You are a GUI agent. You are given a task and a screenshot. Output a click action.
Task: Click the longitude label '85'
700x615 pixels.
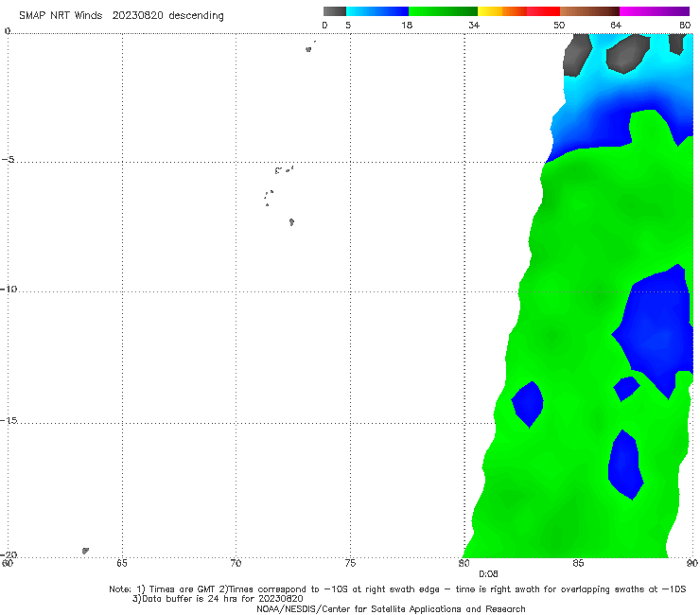[x=578, y=563]
